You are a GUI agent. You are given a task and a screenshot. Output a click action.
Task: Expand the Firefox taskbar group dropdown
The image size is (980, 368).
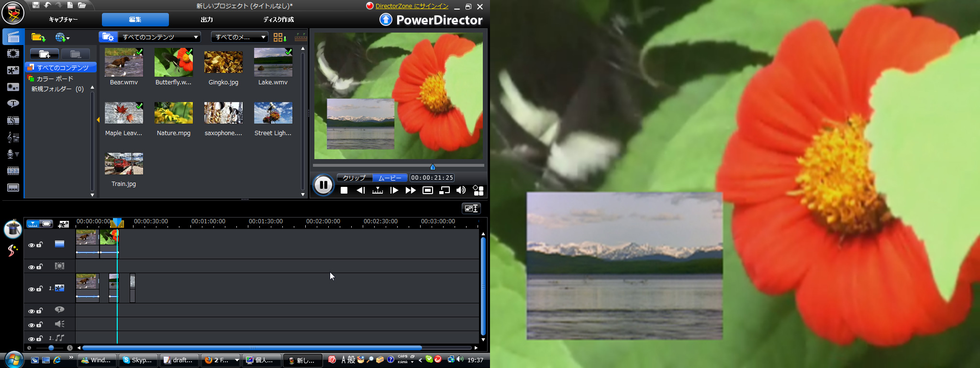tap(236, 360)
